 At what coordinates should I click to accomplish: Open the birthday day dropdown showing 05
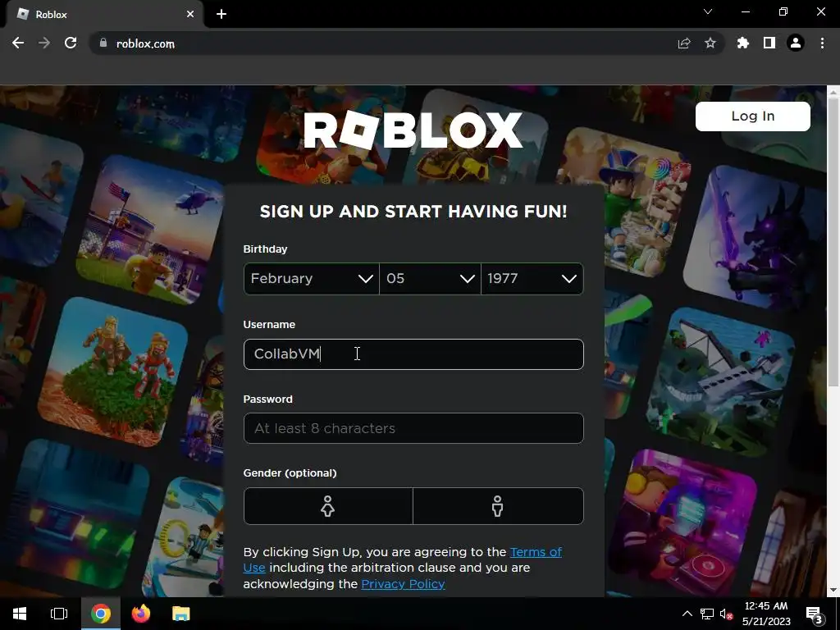430,279
